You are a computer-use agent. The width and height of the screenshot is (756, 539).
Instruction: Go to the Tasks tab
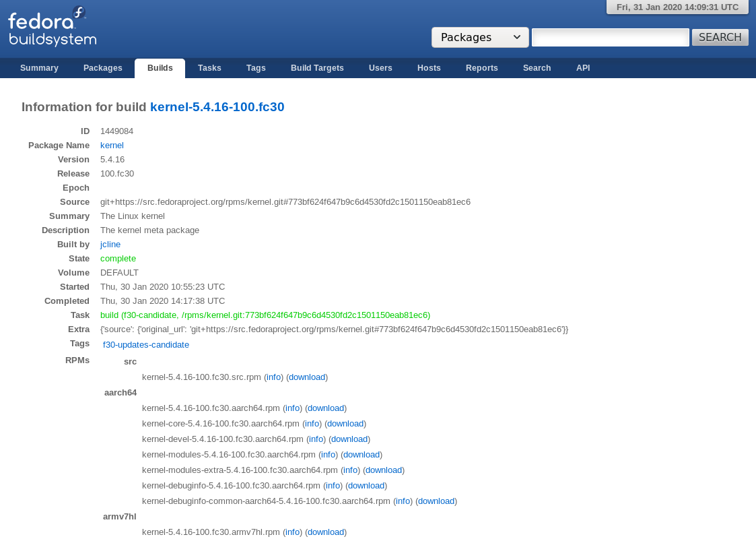[x=209, y=68]
